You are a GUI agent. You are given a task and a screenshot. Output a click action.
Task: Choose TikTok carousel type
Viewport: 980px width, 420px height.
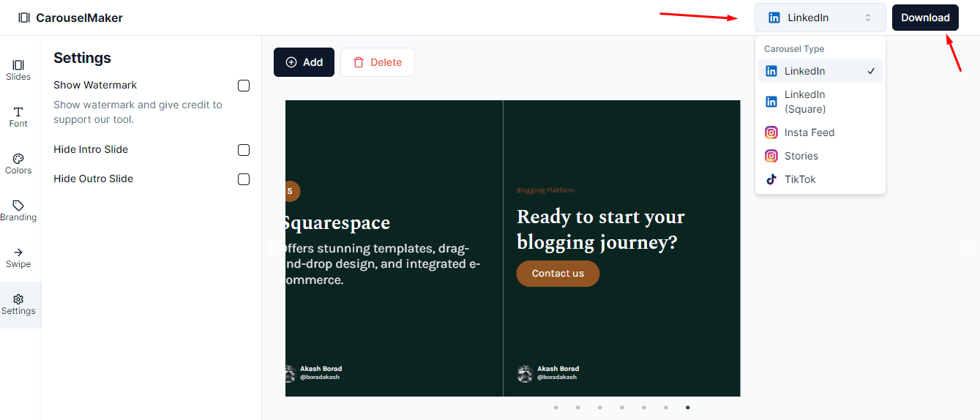pos(820,179)
